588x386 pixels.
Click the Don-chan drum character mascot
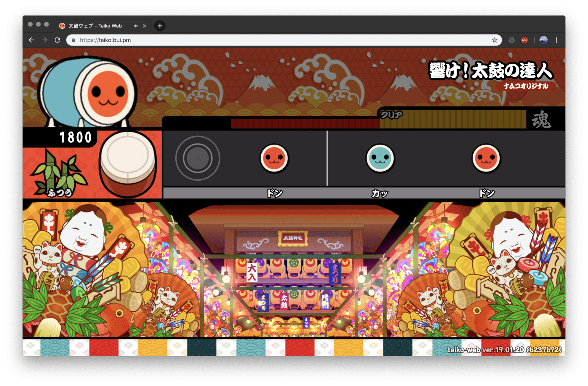coord(88,92)
